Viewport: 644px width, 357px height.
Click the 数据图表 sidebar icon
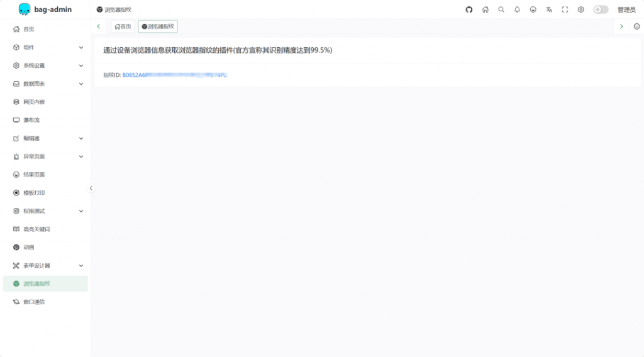[x=16, y=84]
